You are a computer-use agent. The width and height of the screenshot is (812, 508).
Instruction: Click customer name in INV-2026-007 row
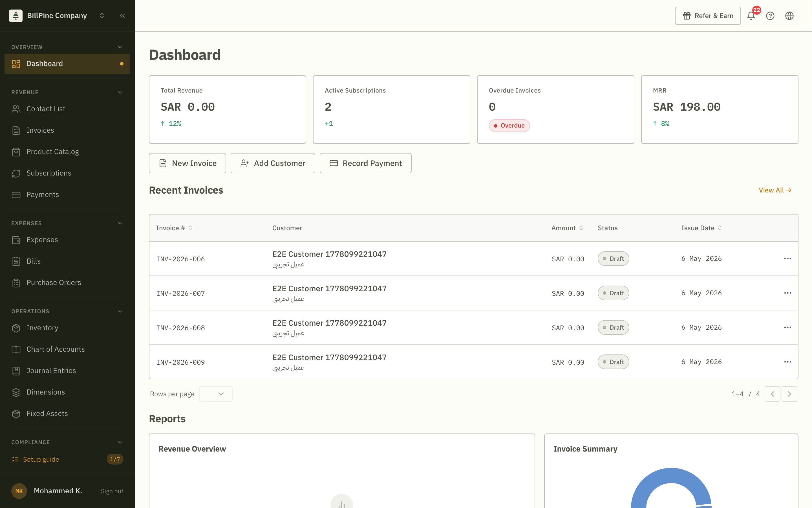pos(330,289)
